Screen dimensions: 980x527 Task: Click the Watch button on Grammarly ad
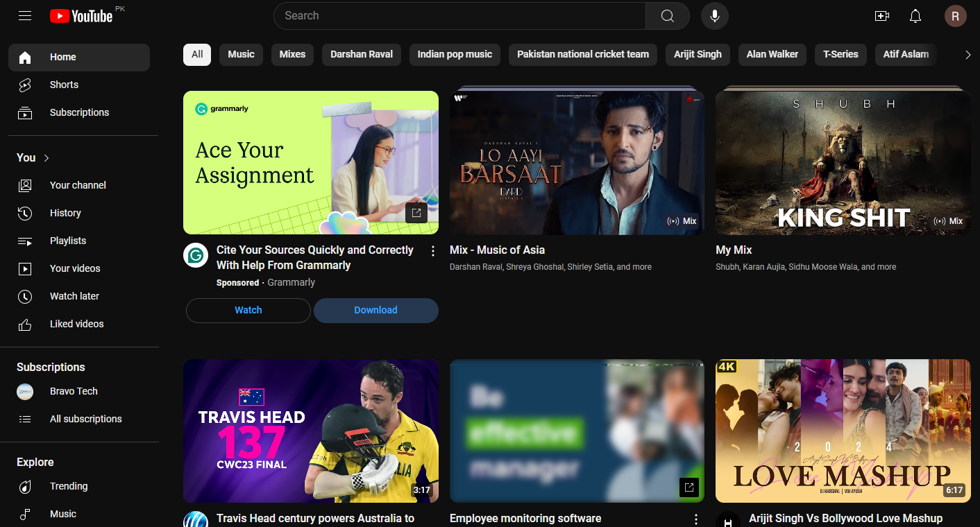point(248,311)
